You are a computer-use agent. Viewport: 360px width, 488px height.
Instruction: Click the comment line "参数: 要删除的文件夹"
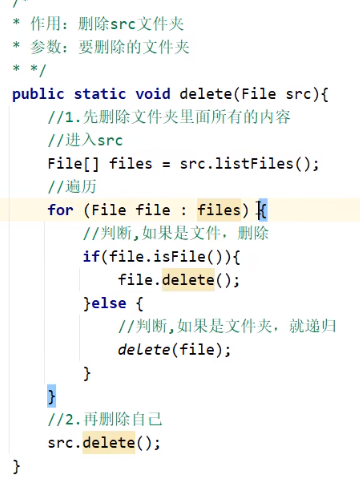click(x=110, y=47)
